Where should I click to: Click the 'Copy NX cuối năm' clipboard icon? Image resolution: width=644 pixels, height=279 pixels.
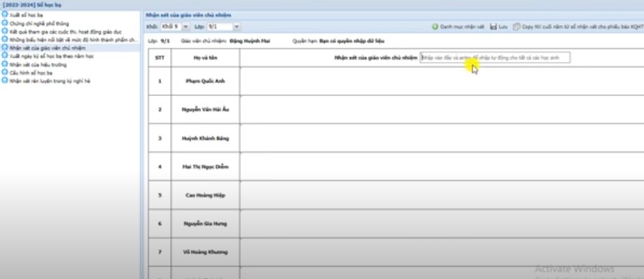click(x=516, y=27)
